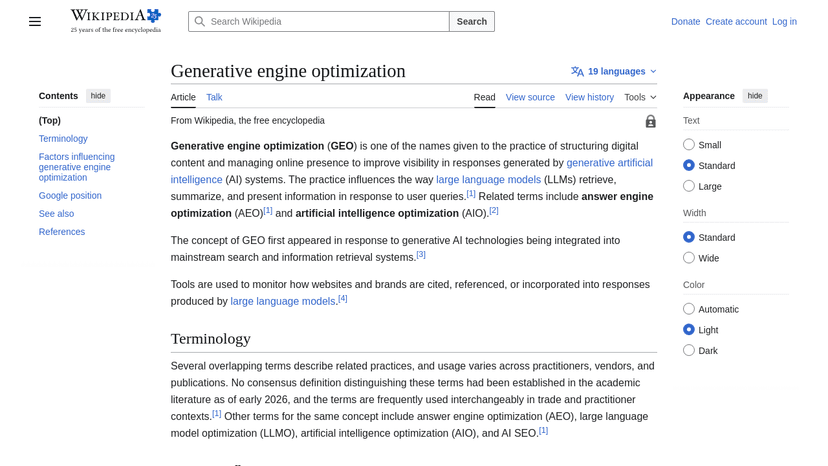828x466 pixels.
Task: Jump to Google position section
Action: [70, 195]
